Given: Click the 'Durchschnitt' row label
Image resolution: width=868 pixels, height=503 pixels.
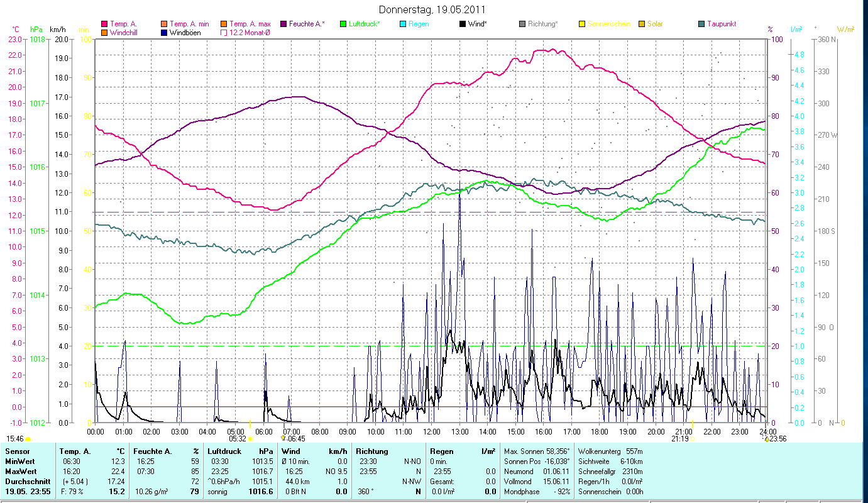Looking at the screenshot, I should [x=26, y=481].
